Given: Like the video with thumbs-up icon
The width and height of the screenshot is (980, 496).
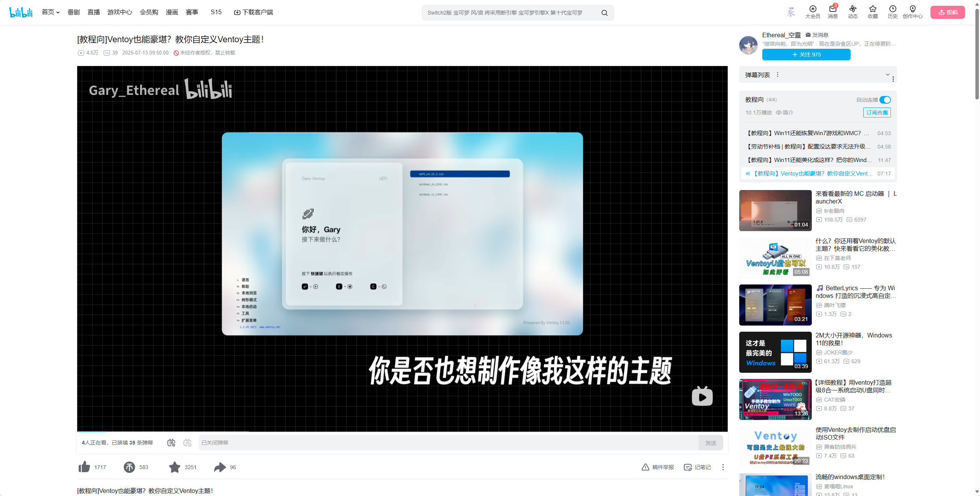Looking at the screenshot, I should pyautogui.click(x=84, y=467).
